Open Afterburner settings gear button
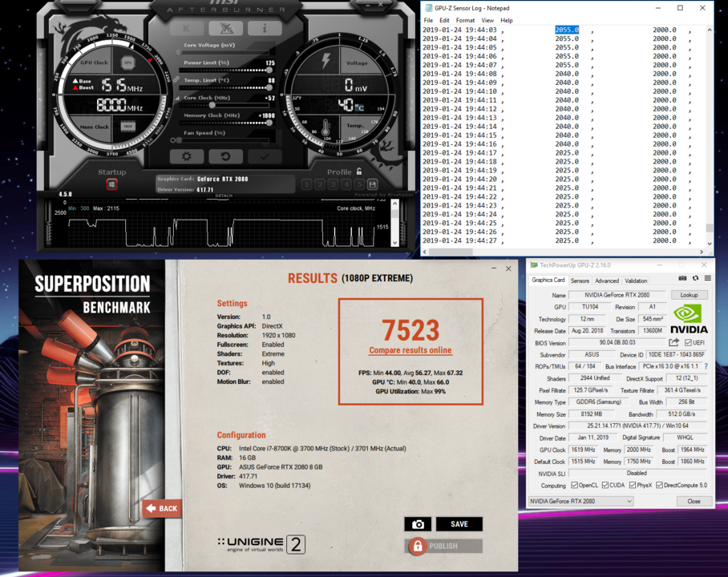 click(x=187, y=156)
